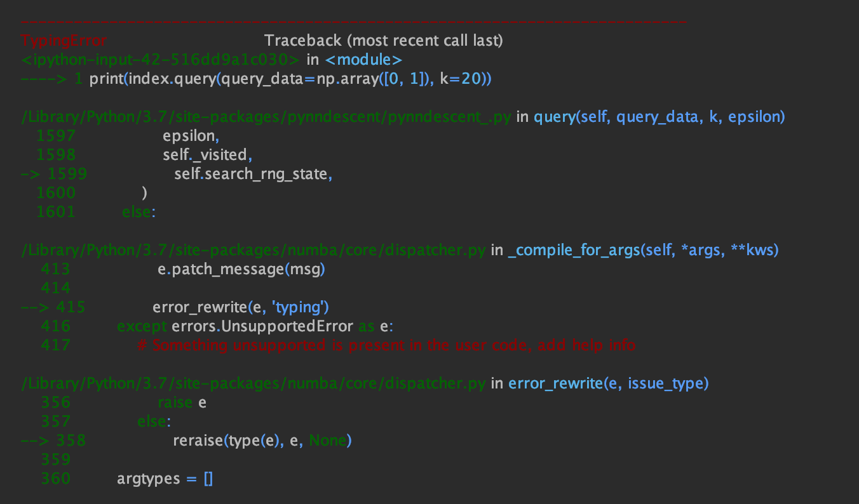Screen dimensions: 859x504
Task: Click the print(index.query(...)) code line
Action: tap(291, 79)
